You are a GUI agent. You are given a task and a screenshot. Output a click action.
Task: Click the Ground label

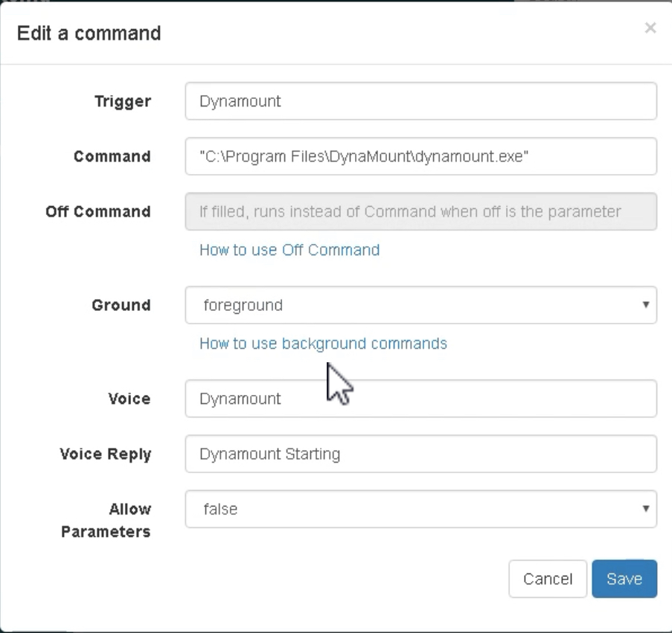point(121,306)
